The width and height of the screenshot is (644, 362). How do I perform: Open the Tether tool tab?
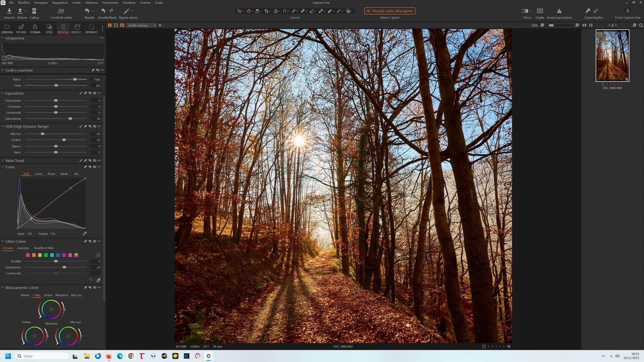[x=21, y=28]
